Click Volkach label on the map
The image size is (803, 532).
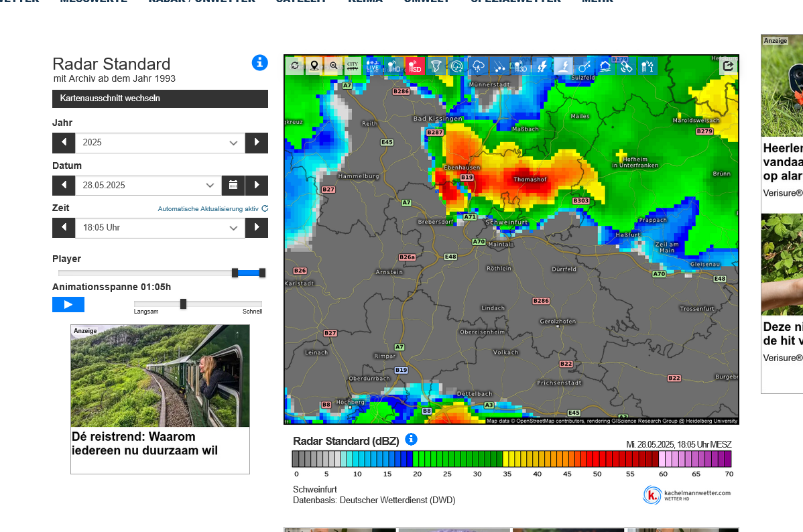click(505, 352)
